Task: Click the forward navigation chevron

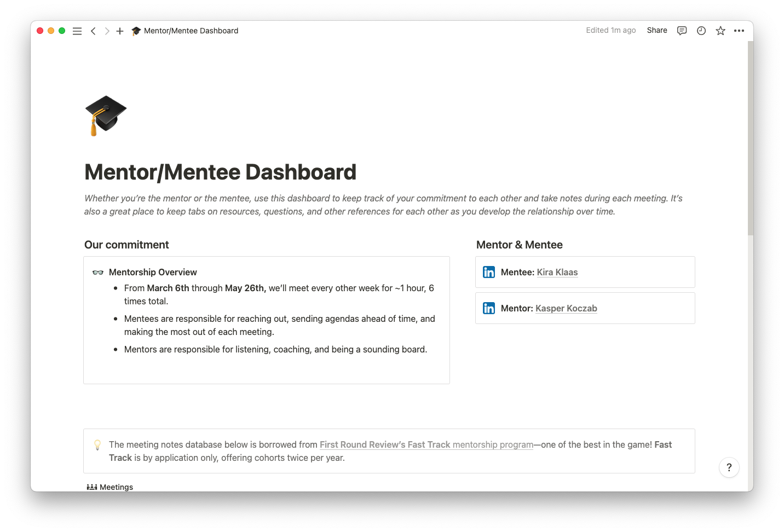Action: pos(107,31)
